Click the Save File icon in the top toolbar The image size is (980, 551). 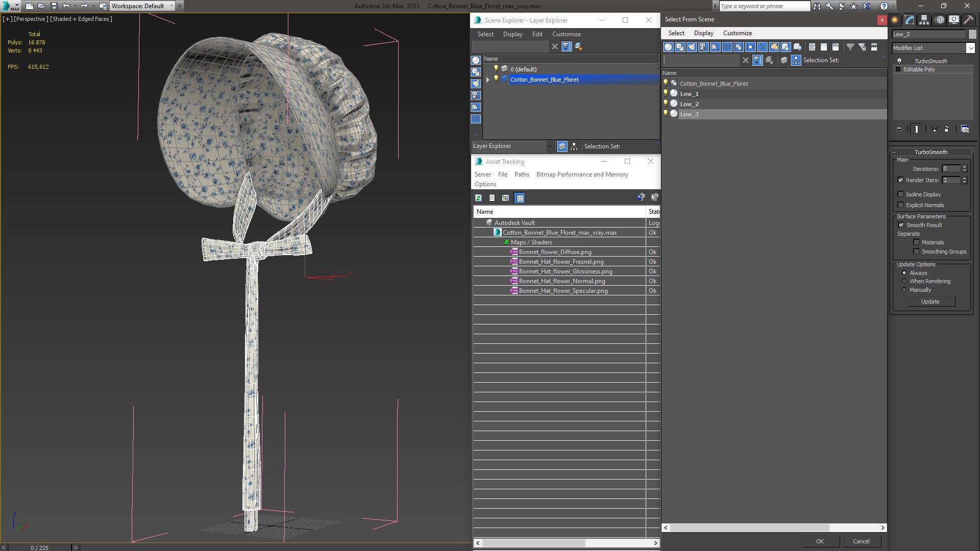pyautogui.click(x=54, y=6)
